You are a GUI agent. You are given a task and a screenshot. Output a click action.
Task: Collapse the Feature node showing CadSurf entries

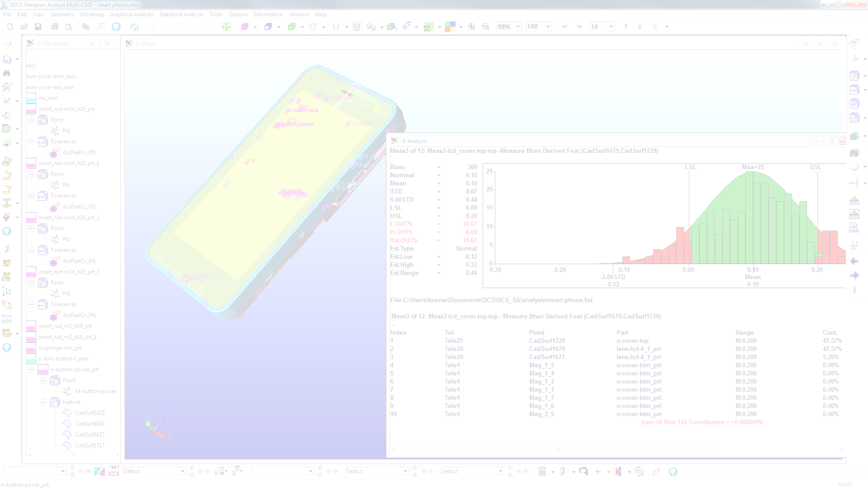[43, 402]
